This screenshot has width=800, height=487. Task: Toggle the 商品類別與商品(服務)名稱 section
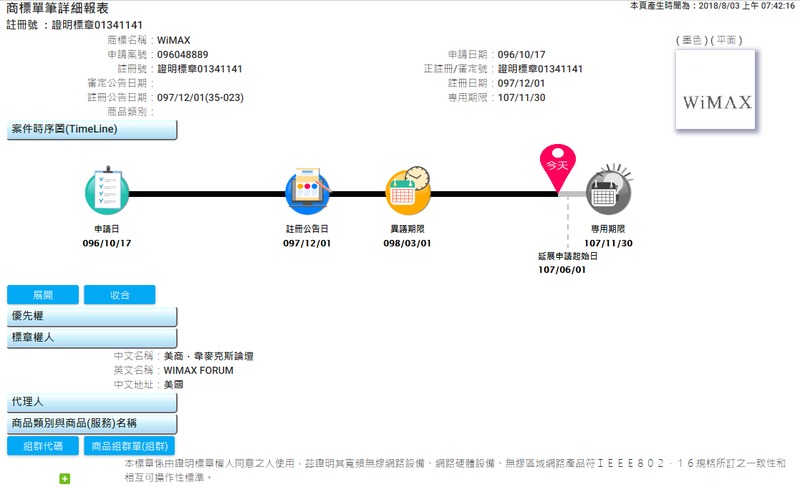[x=92, y=424]
